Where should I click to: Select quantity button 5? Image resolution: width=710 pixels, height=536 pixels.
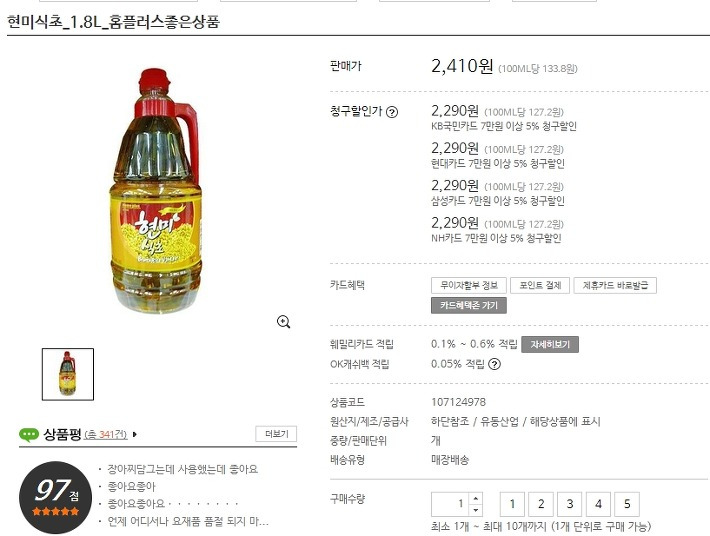(627, 504)
